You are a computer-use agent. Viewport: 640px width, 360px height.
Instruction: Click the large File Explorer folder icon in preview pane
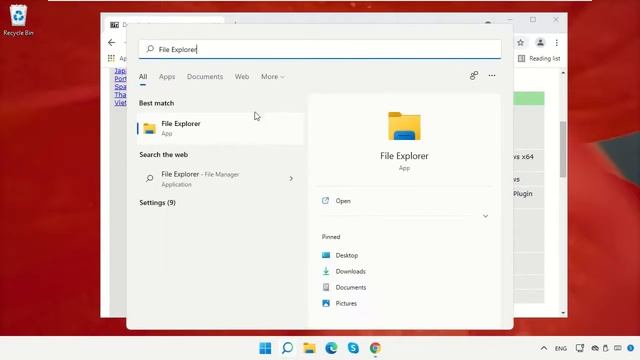pos(404,126)
